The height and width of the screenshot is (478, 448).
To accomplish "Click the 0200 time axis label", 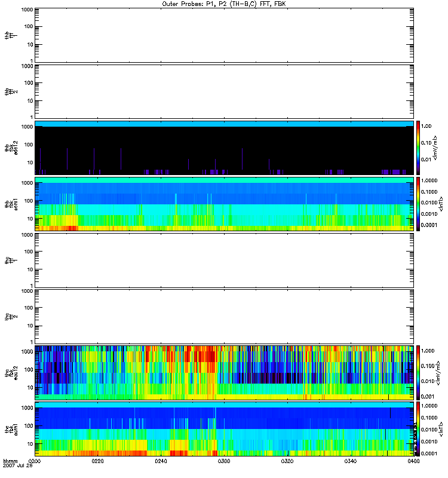I will tap(35, 461).
